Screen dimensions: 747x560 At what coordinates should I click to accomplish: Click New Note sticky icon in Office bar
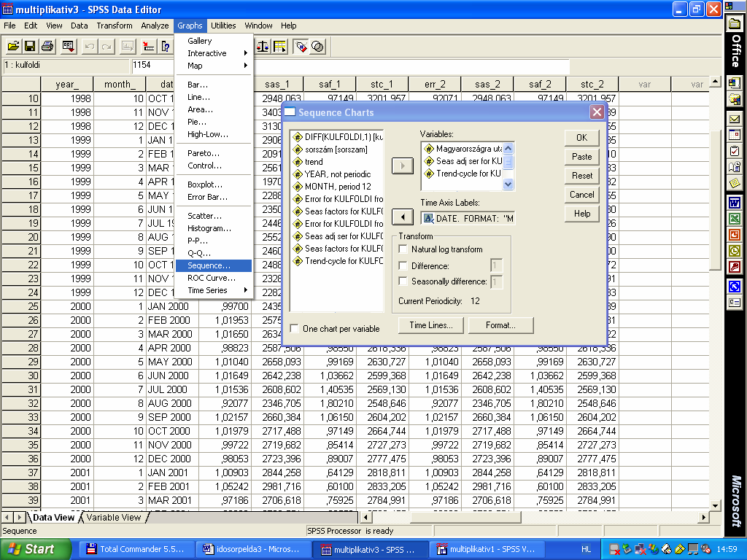click(x=735, y=183)
